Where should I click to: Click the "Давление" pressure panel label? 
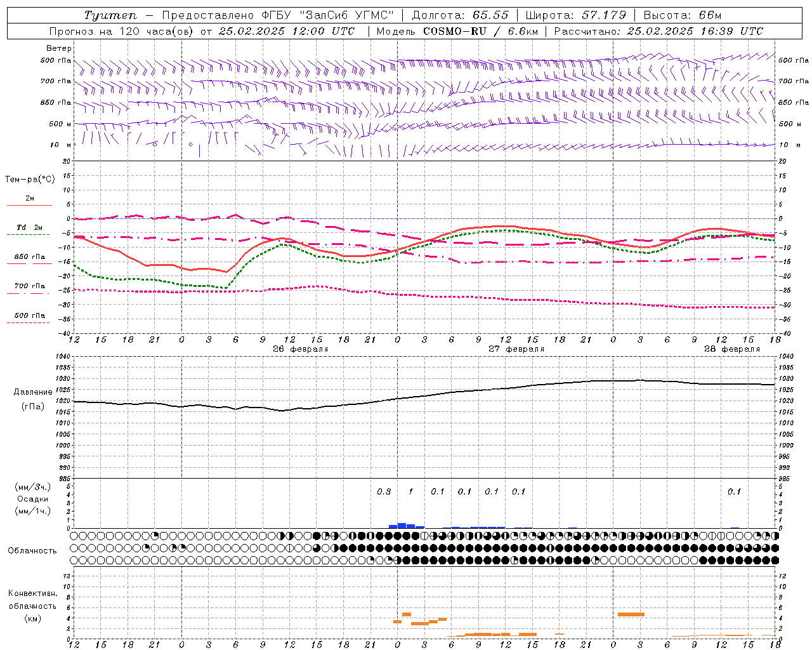(x=33, y=392)
